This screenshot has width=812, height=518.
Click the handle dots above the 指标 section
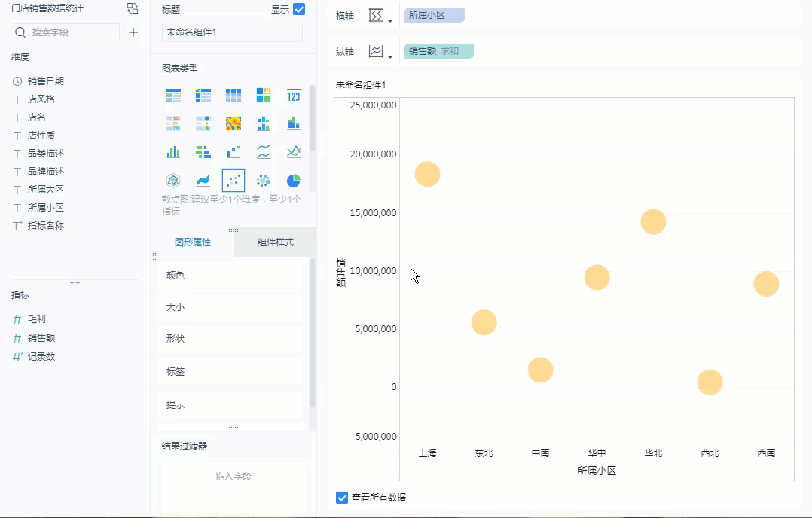pyautogui.click(x=75, y=284)
